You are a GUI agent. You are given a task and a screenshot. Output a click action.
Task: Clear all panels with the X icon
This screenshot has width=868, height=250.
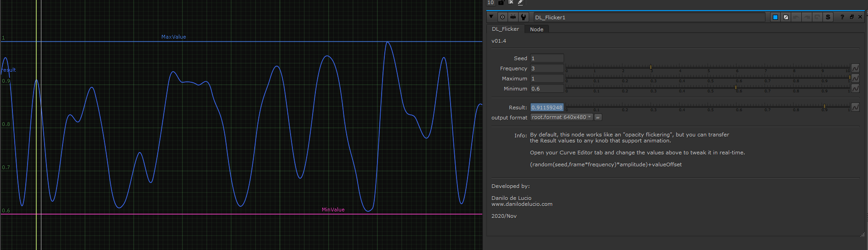point(511,2)
